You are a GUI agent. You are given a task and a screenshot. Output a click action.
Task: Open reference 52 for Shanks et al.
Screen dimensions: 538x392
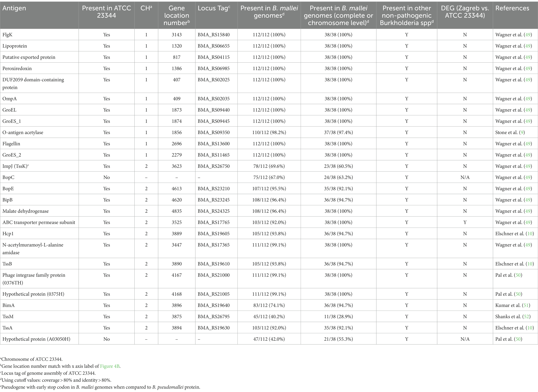526,317
